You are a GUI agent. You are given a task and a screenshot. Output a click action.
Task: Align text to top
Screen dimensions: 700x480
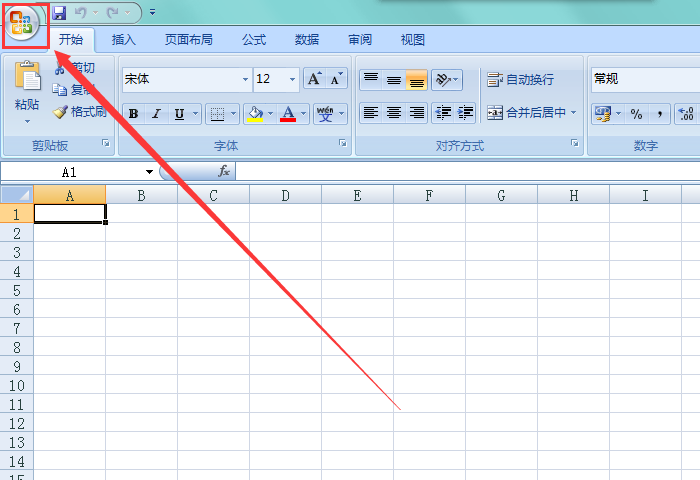[x=371, y=80]
